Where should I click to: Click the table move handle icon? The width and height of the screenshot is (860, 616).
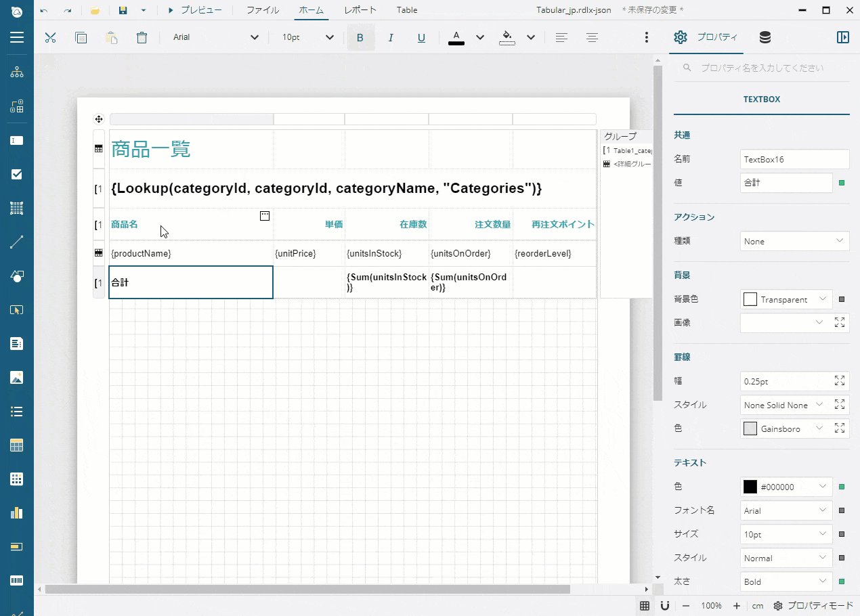pos(99,119)
